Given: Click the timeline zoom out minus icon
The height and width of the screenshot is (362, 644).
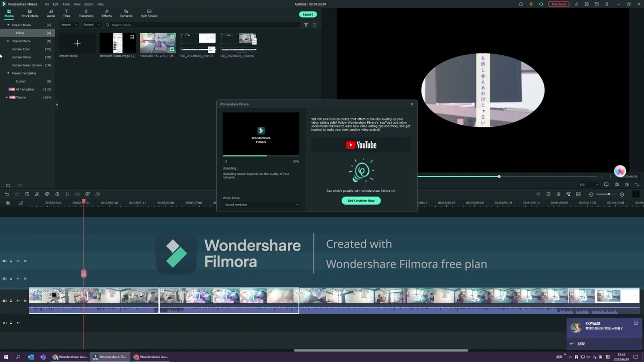Looking at the screenshot, I should click(x=591, y=194).
